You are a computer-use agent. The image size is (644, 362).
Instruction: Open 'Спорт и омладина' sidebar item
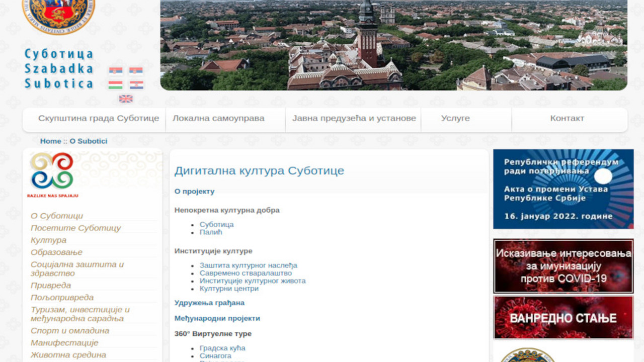pyautogui.click(x=70, y=330)
